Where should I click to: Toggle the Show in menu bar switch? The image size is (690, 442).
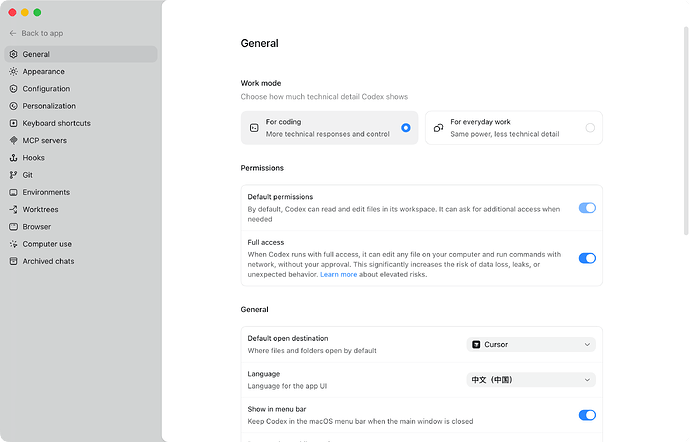click(587, 415)
